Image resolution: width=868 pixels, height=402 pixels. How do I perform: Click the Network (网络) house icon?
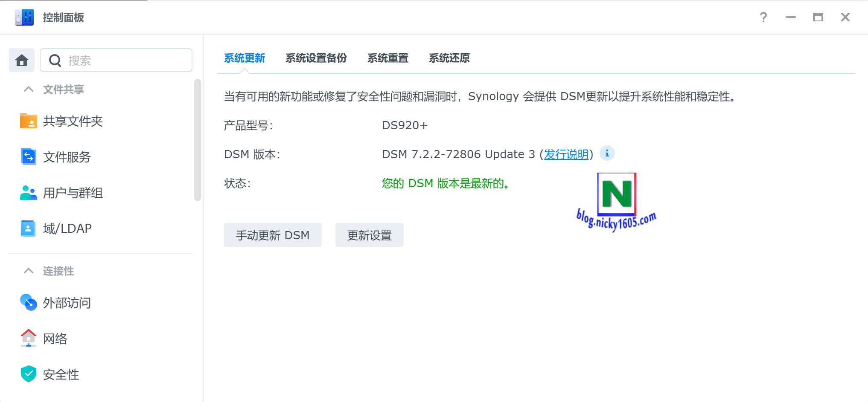[29, 338]
